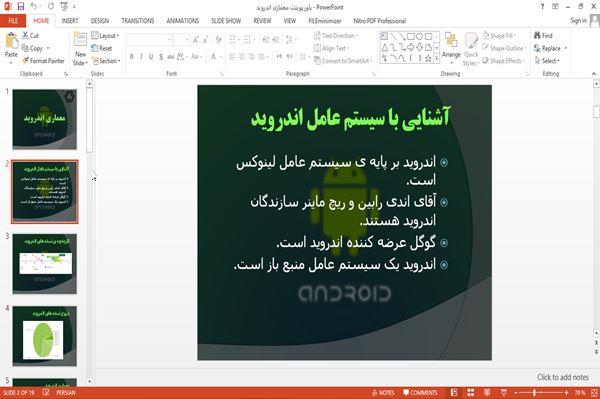The width and height of the screenshot is (600, 399).
Task: Click the zoom out minus button
Action: [516, 392]
